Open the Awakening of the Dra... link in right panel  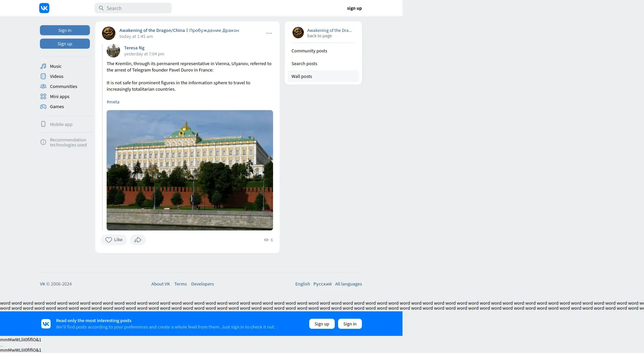pos(330,30)
